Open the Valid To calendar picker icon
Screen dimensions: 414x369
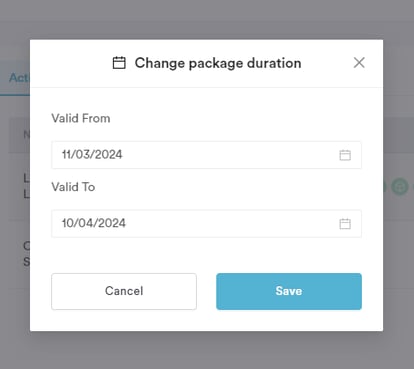pos(345,224)
